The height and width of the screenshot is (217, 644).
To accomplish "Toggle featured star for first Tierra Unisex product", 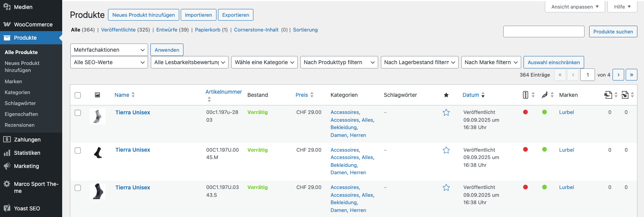I will [446, 112].
